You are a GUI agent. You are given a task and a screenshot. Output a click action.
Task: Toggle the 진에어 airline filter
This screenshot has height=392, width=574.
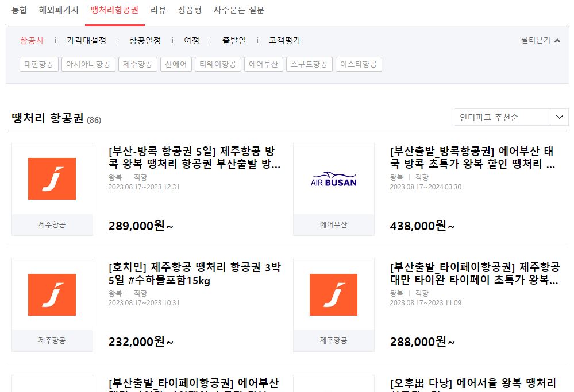(176, 64)
